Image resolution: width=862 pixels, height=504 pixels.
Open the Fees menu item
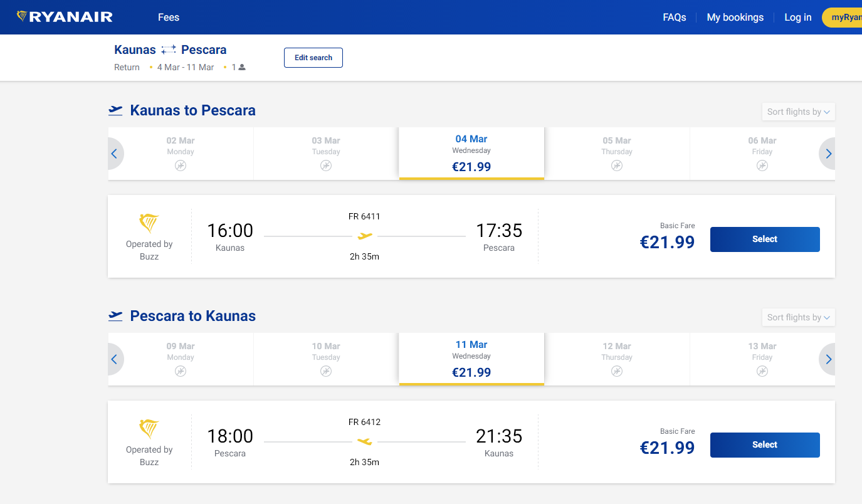pyautogui.click(x=169, y=18)
